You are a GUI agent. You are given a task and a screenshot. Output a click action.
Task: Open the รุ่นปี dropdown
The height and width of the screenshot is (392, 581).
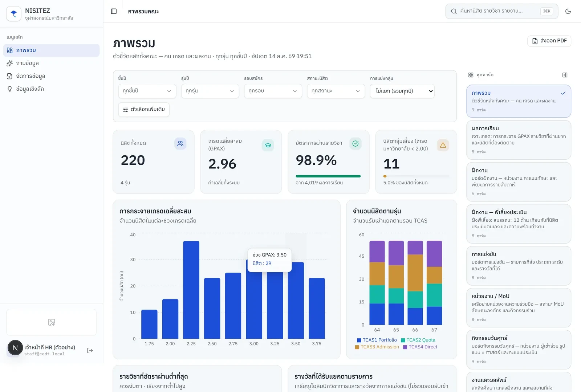(210, 91)
